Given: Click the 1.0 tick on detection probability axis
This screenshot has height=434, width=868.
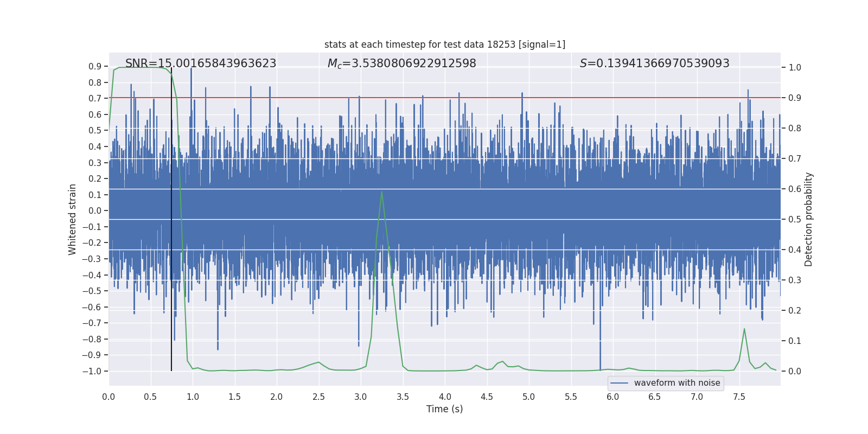Looking at the screenshot, I should [x=795, y=67].
